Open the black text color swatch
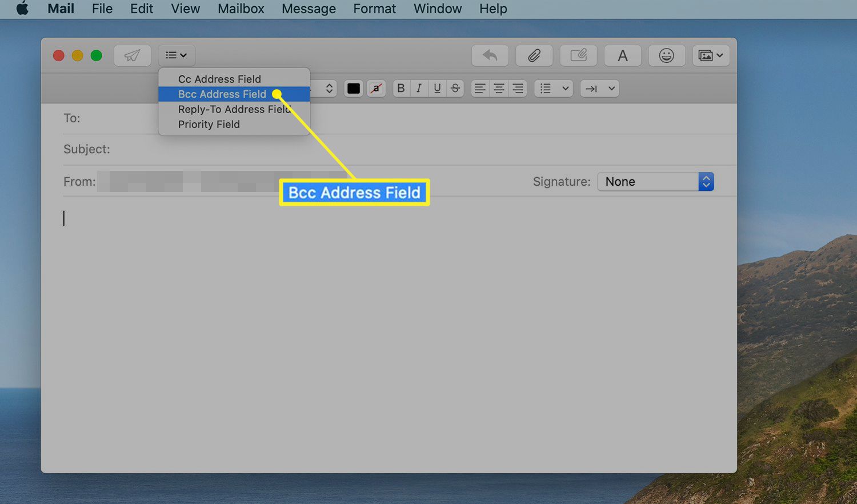Viewport: 857px width, 504px height. tap(354, 89)
